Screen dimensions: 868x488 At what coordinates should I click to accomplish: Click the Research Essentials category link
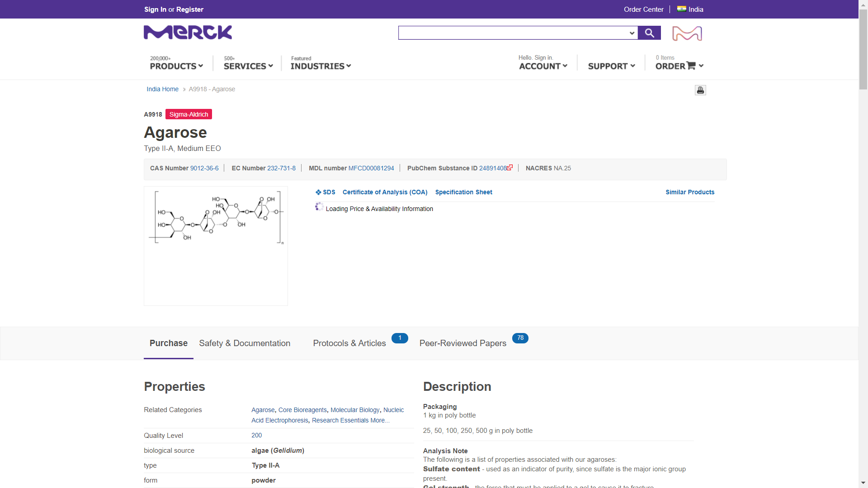[340, 420]
